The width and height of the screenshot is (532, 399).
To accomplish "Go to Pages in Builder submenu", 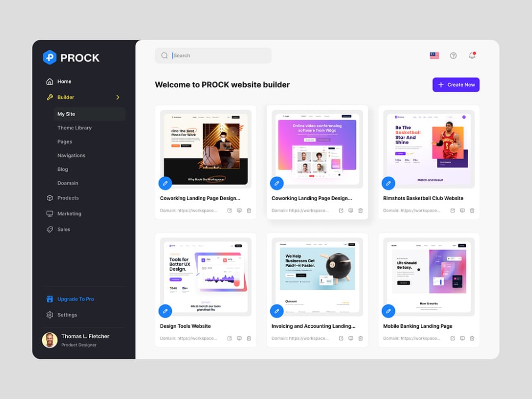I will [64, 142].
